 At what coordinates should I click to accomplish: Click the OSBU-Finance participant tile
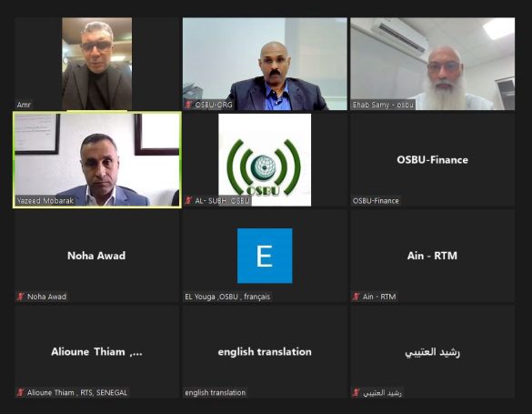coord(433,159)
